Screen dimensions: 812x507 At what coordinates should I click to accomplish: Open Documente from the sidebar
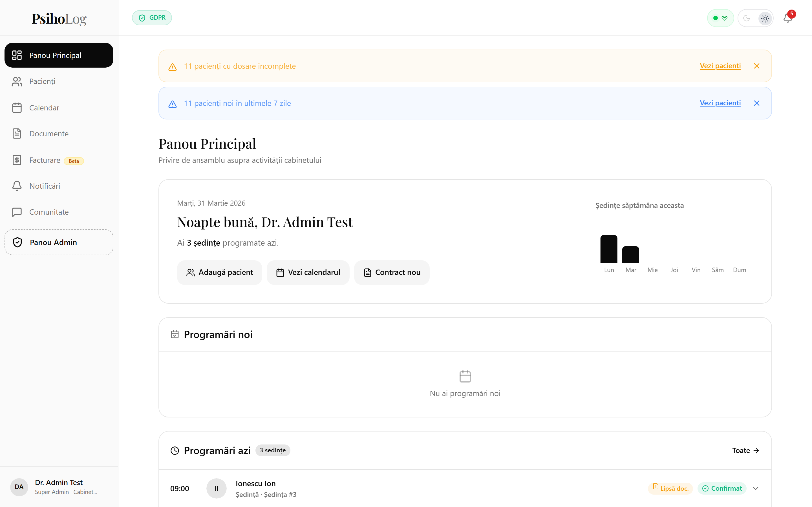[49, 134]
